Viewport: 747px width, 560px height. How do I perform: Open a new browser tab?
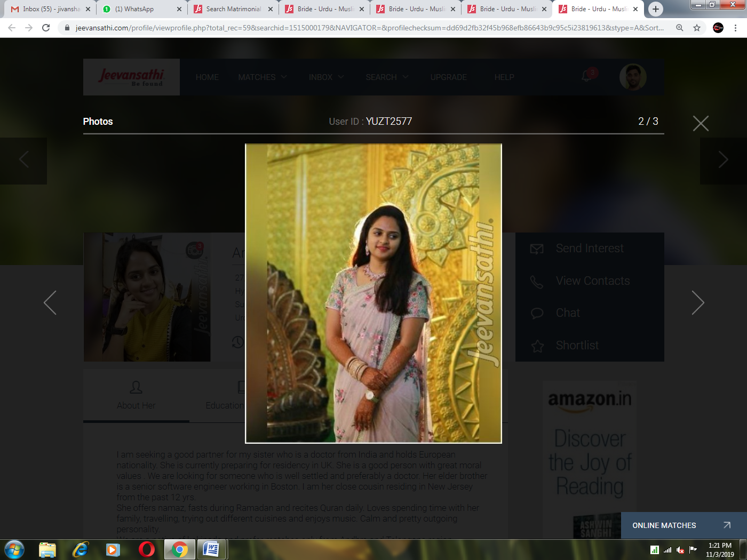[656, 9]
